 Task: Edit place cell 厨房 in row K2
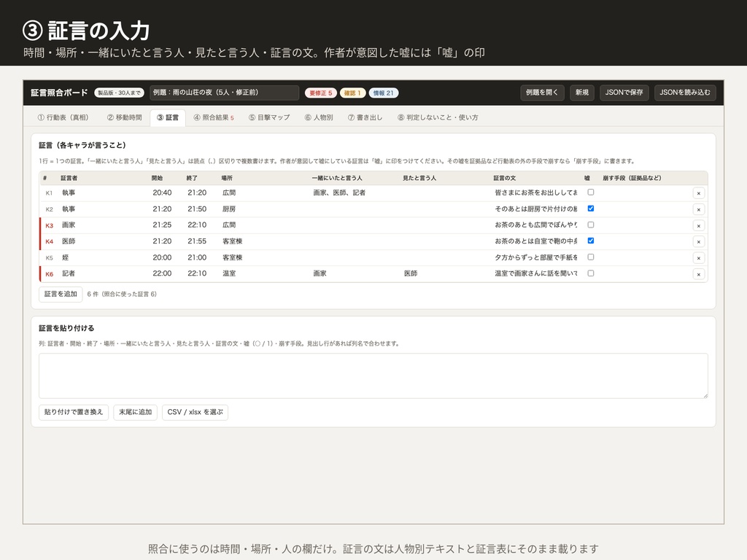point(264,209)
